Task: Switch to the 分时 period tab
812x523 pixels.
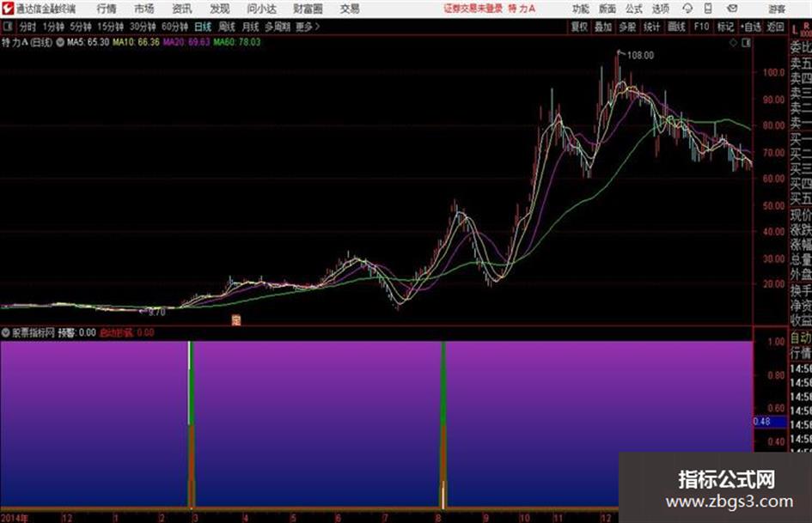Action: point(28,27)
